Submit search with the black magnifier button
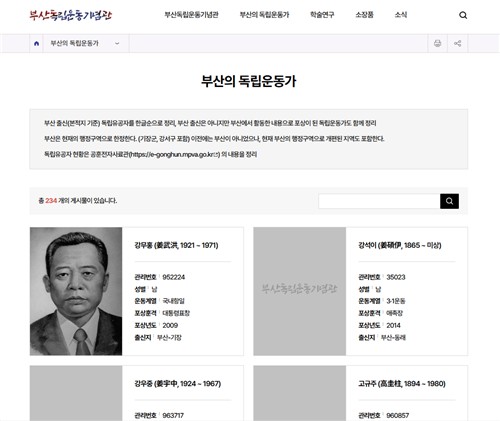Screen dimensions: 500x421 [x=449, y=201]
